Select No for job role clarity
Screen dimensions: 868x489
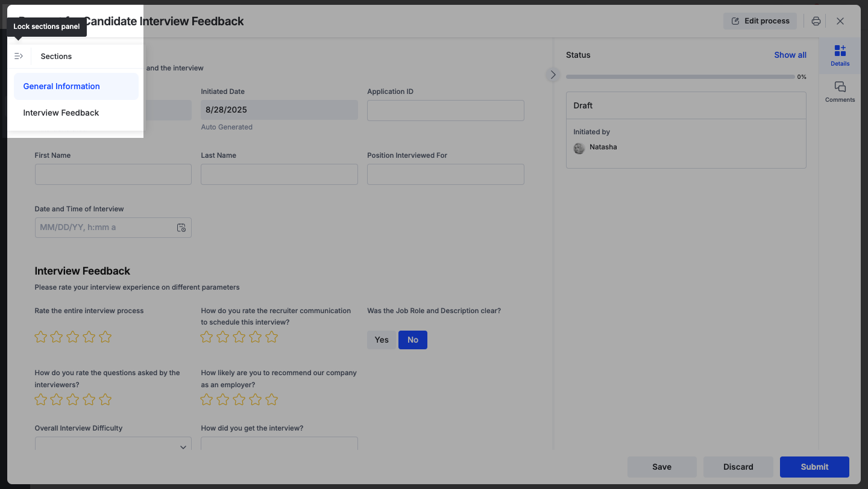pos(413,340)
